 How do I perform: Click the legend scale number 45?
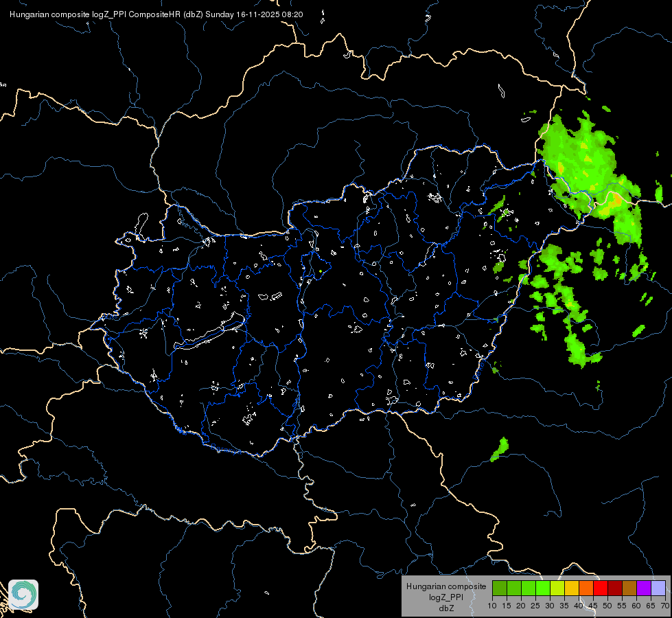593,606
